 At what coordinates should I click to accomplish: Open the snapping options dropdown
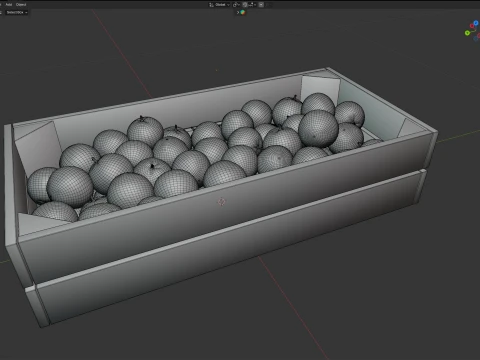click(x=252, y=5)
